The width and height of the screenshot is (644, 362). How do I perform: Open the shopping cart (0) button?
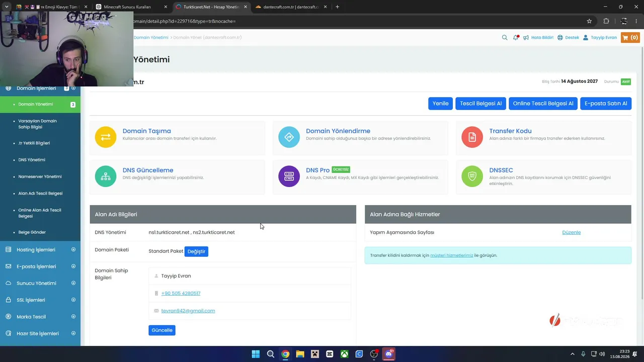630,37
